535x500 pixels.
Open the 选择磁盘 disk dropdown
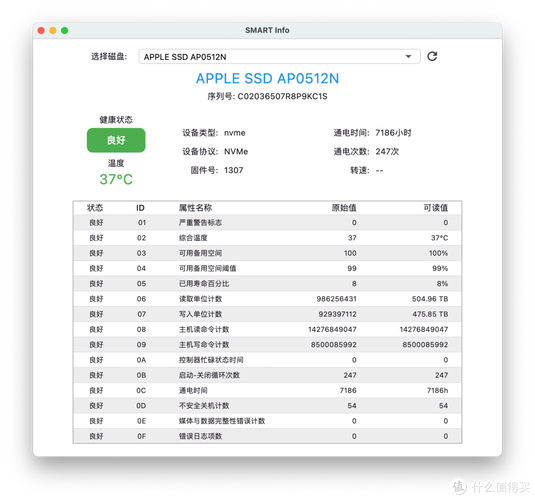tap(279, 57)
